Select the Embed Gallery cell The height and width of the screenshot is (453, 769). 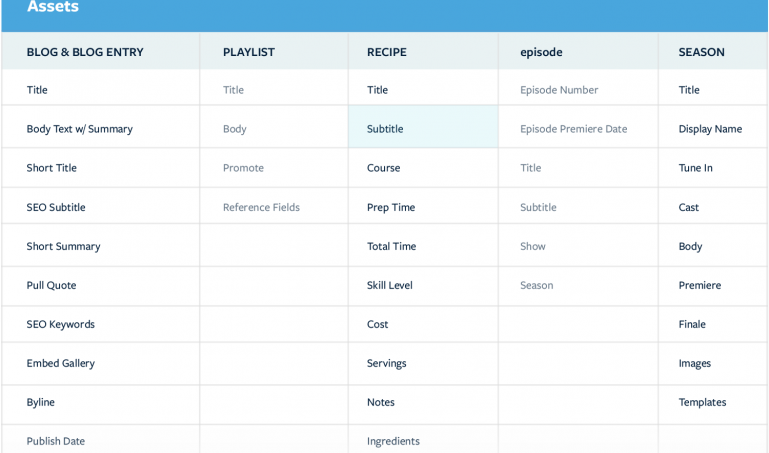(101, 363)
